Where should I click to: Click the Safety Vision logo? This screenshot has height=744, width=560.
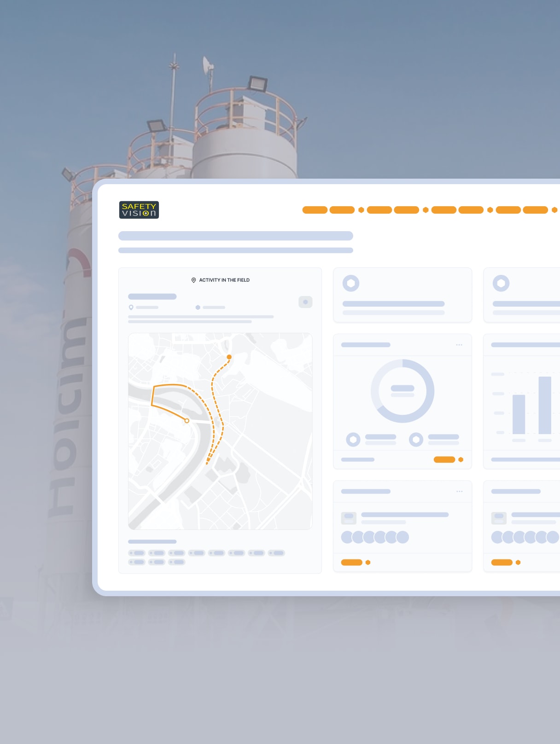[x=139, y=210]
